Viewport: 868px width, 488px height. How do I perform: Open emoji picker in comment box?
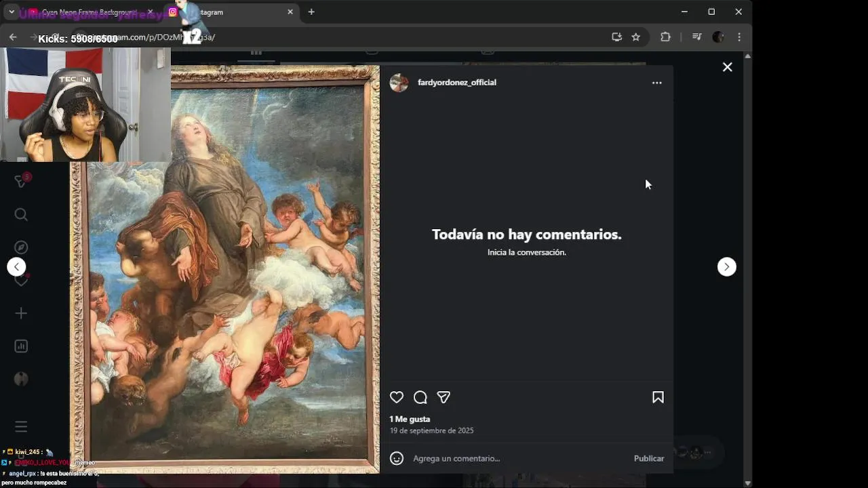pyautogui.click(x=397, y=459)
